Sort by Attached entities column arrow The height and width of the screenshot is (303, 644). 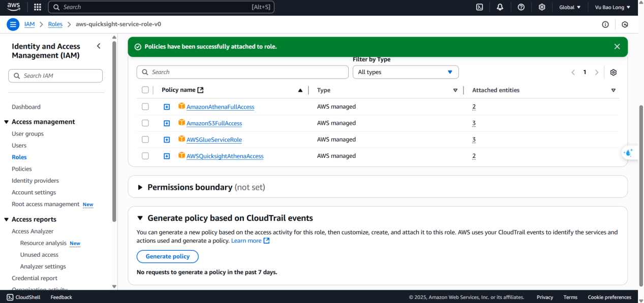pyautogui.click(x=614, y=90)
